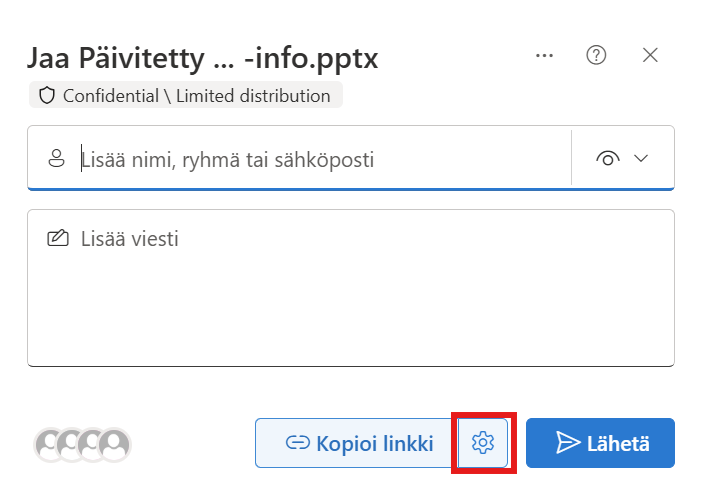
Task: Click the help question mark icon
Action: pyautogui.click(x=597, y=56)
